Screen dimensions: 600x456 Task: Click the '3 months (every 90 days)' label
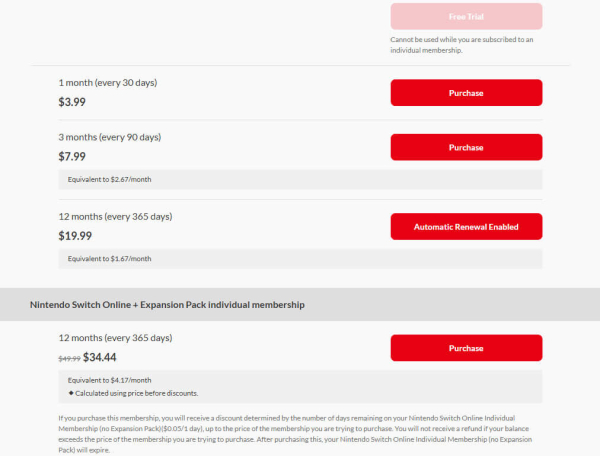110,137
